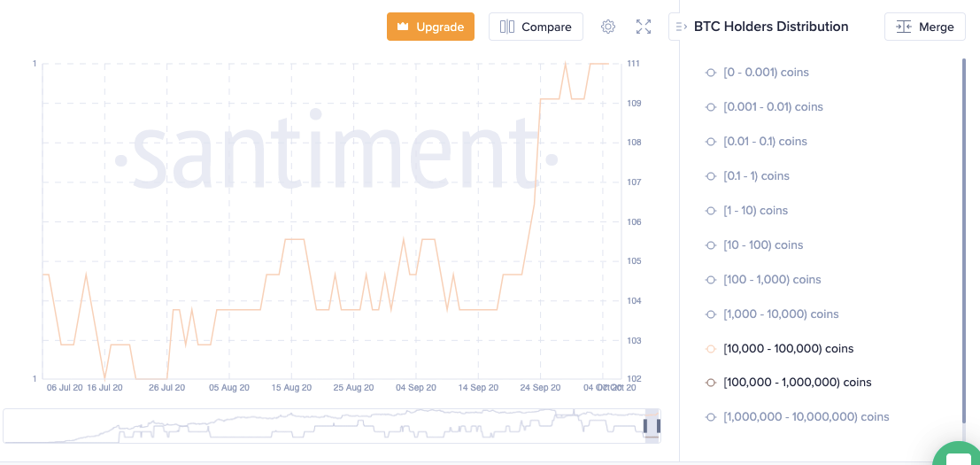Click the 111 right-axis value

[632, 64]
